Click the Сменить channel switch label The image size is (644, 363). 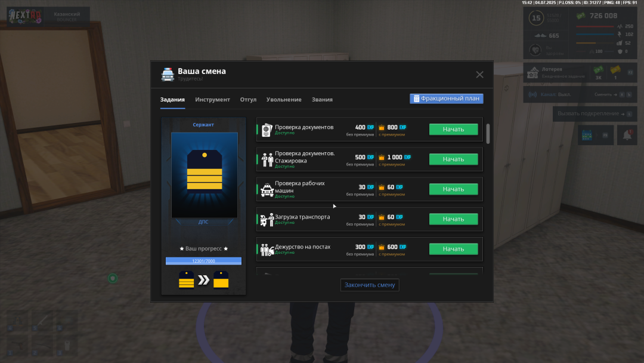(603, 94)
